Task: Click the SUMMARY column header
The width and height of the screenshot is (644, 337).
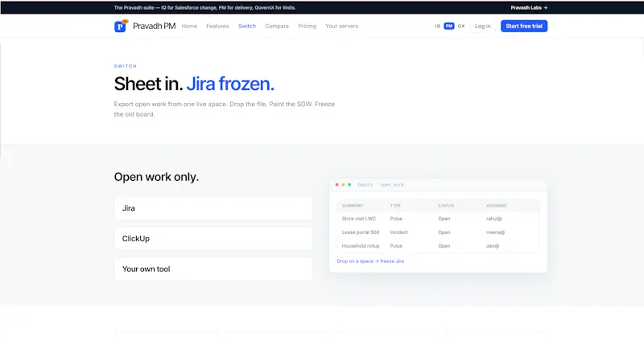Action: 353,206
